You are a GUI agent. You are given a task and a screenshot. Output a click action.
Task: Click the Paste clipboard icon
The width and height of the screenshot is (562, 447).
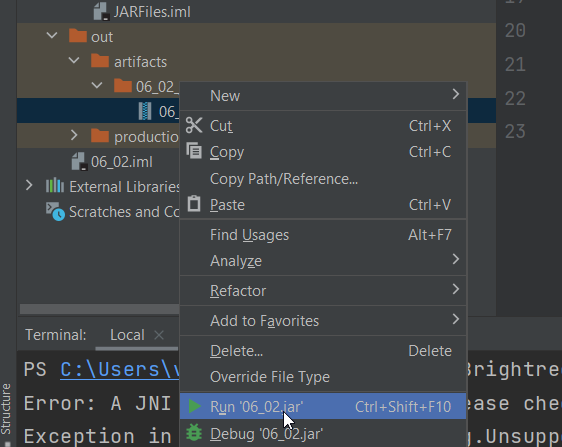(194, 204)
